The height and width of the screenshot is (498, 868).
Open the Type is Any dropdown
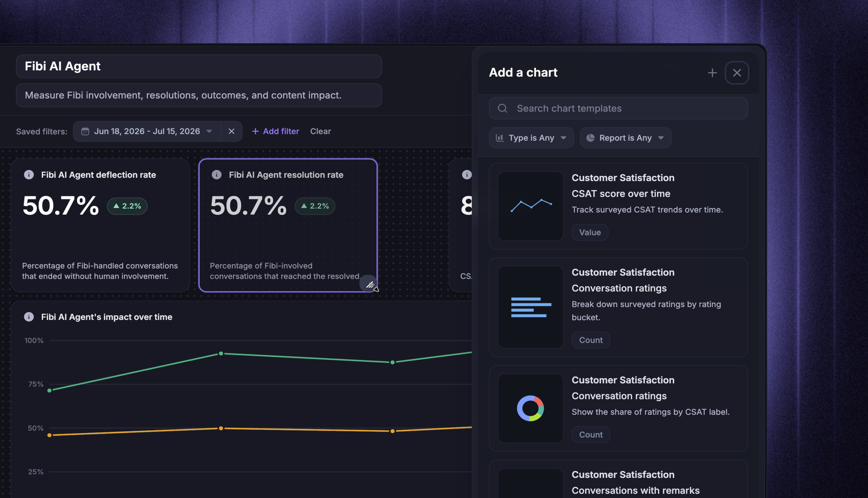pyautogui.click(x=531, y=138)
